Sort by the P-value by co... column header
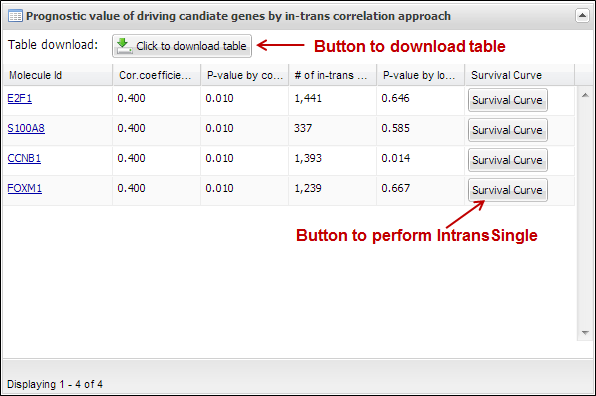This screenshot has width=596, height=396. point(244,75)
